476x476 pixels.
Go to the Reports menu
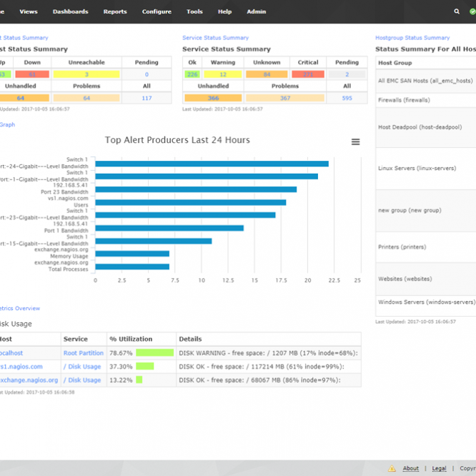click(115, 11)
